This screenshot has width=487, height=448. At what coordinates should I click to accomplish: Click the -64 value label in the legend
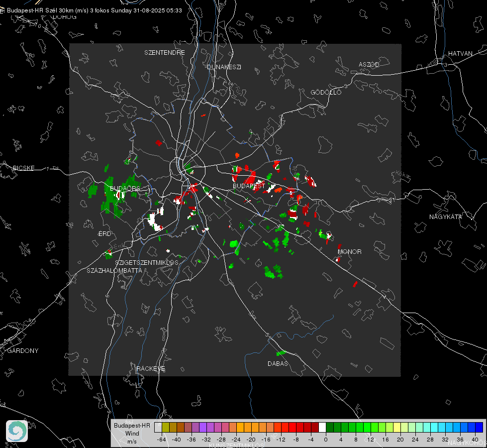(x=162, y=440)
